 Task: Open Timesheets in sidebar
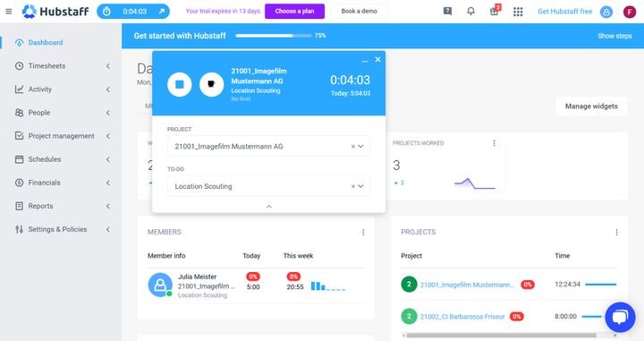(47, 66)
